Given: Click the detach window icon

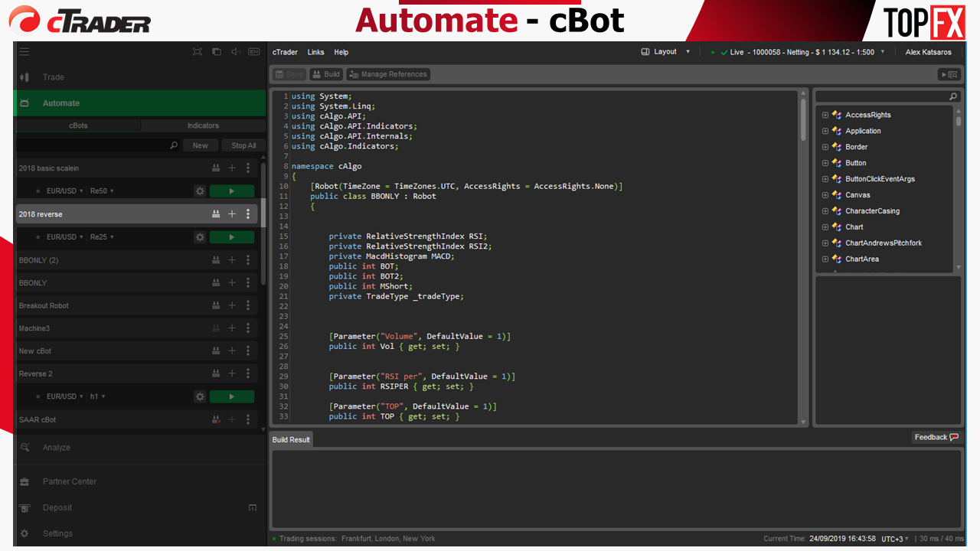Looking at the screenshot, I should (217, 52).
